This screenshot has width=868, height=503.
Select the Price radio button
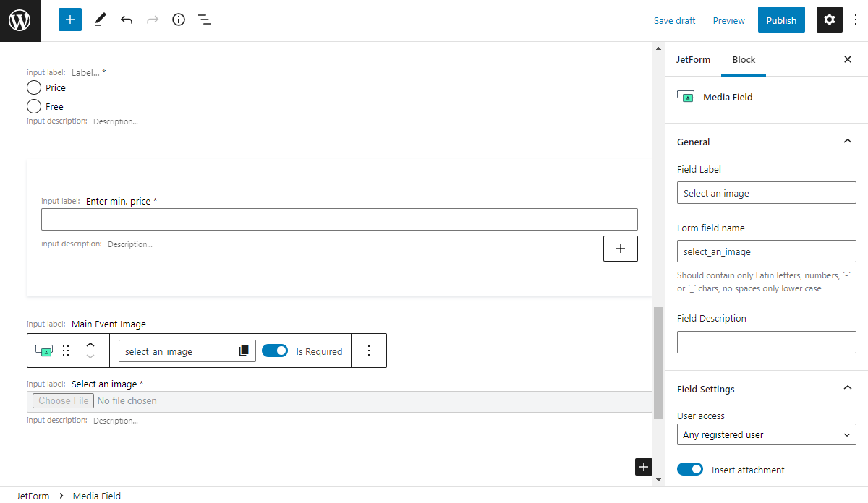33,87
